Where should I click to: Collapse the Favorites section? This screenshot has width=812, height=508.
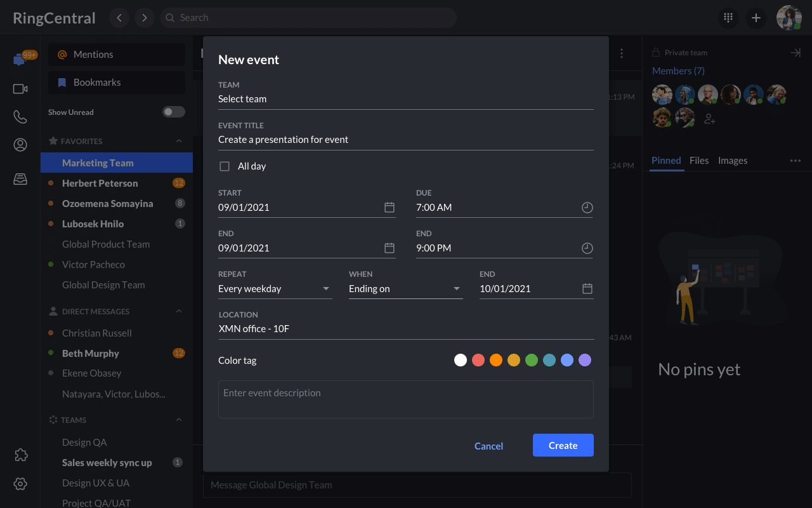point(179,141)
